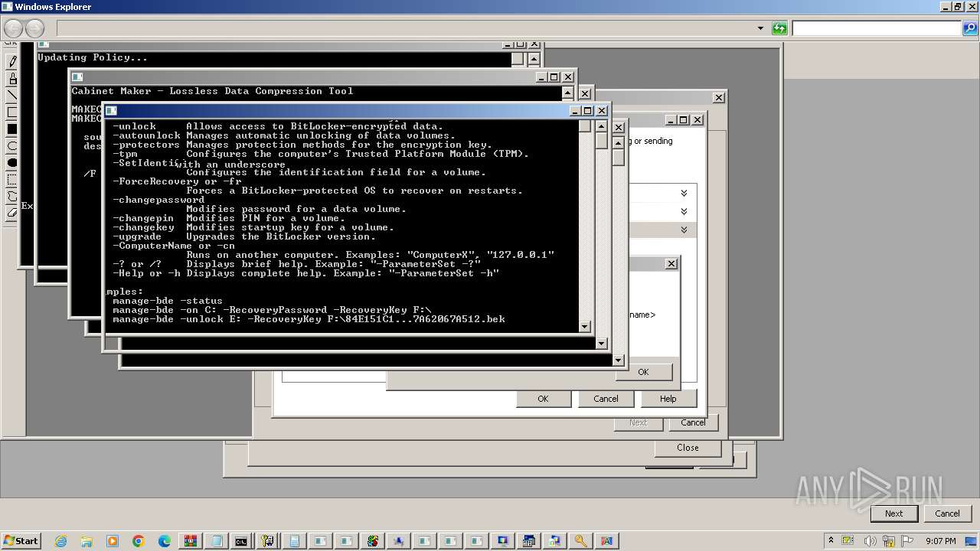Image resolution: width=980 pixels, height=551 pixels.
Task: Open Google Chrome from the taskbar
Action: pos(139,540)
